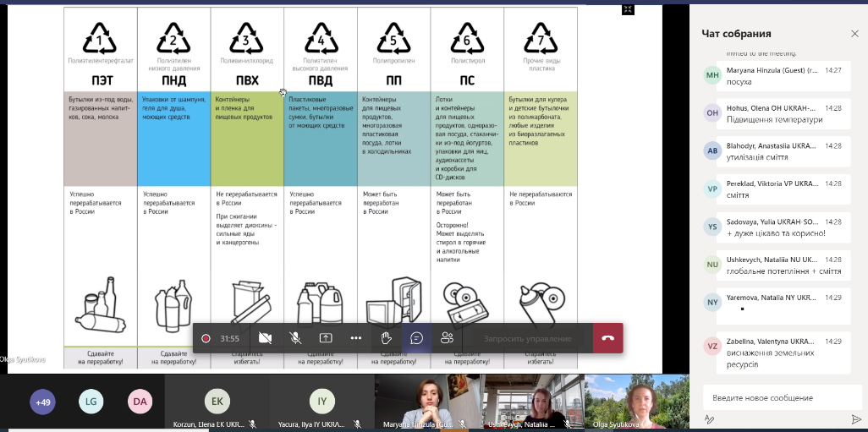Hang up with the red leave button

(x=607, y=338)
